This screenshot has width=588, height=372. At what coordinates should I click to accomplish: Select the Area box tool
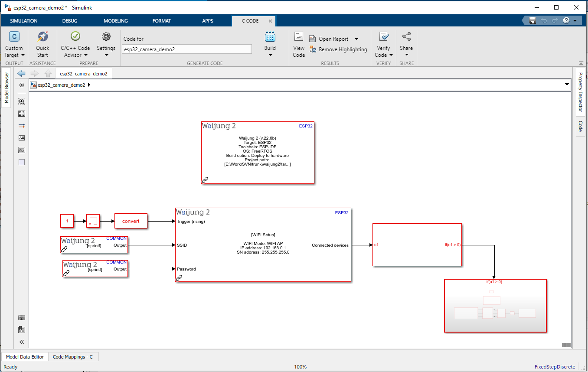point(22,162)
